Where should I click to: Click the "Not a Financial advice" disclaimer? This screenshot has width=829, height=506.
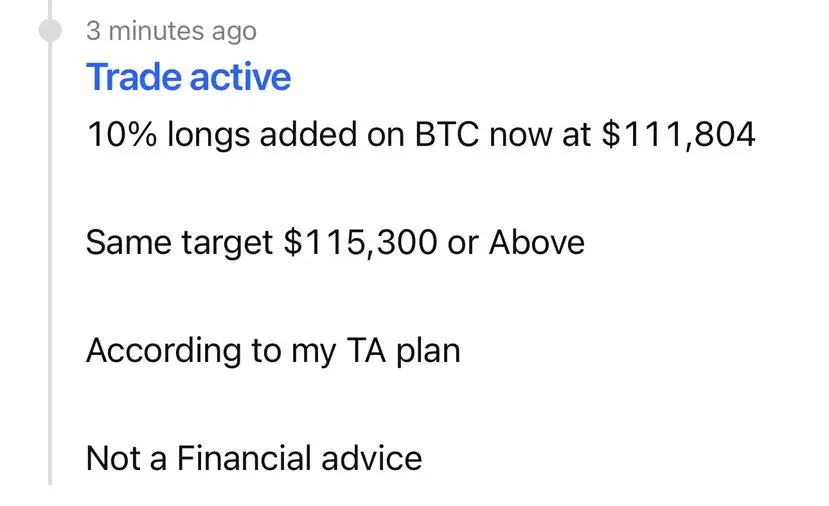coord(254,458)
